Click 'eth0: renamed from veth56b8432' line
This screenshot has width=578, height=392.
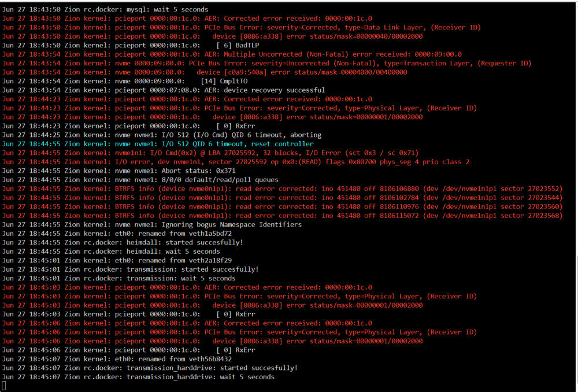(117, 359)
